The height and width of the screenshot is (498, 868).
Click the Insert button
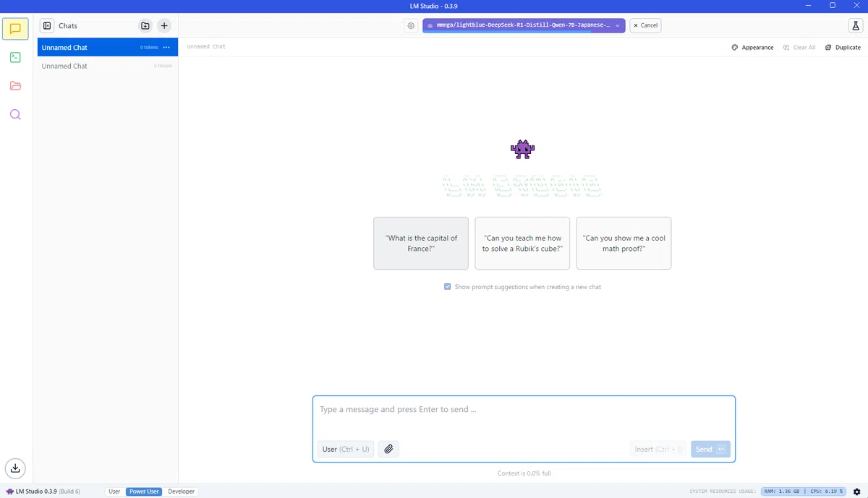tap(658, 449)
